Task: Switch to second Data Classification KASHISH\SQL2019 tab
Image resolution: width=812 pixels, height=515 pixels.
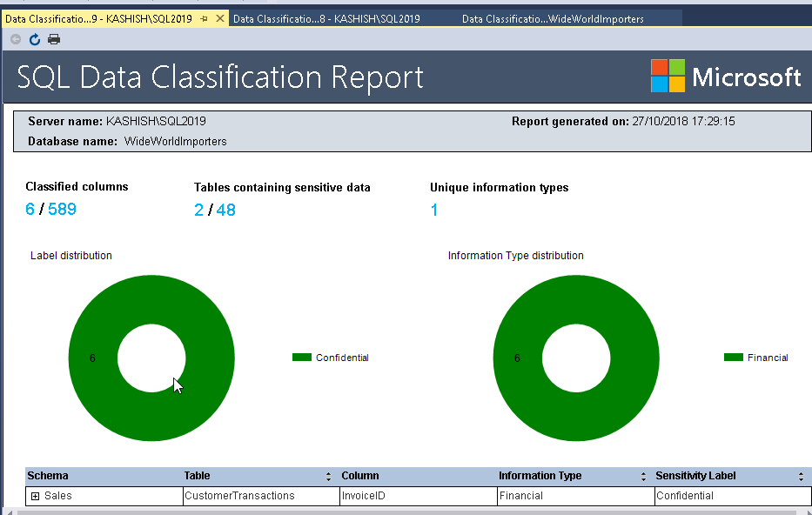Action: point(326,18)
